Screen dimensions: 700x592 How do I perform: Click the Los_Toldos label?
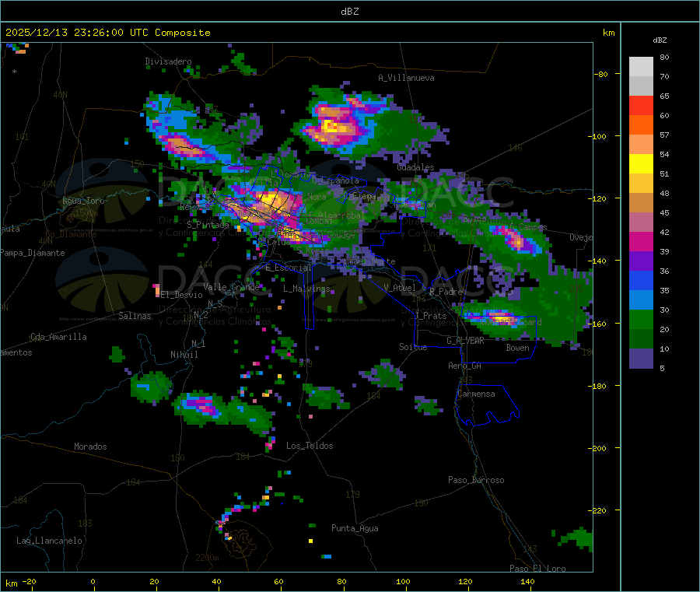310,446
